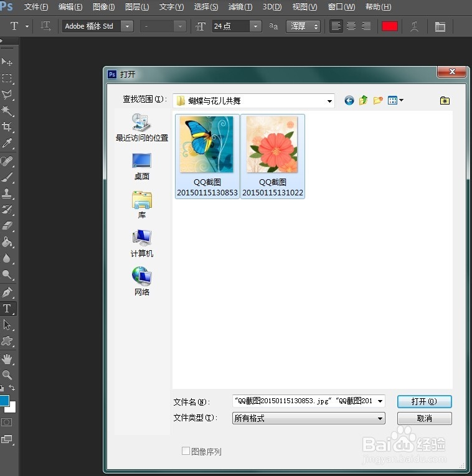
Task: Open the view menu in dialog
Action: click(x=395, y=100)
